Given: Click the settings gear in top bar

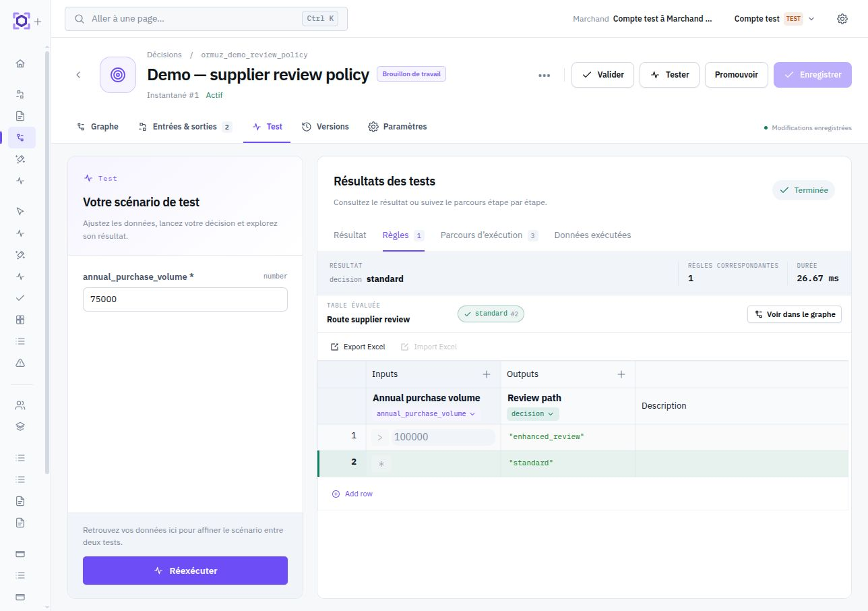Looking at the screenshot, I should pos(842,19).
